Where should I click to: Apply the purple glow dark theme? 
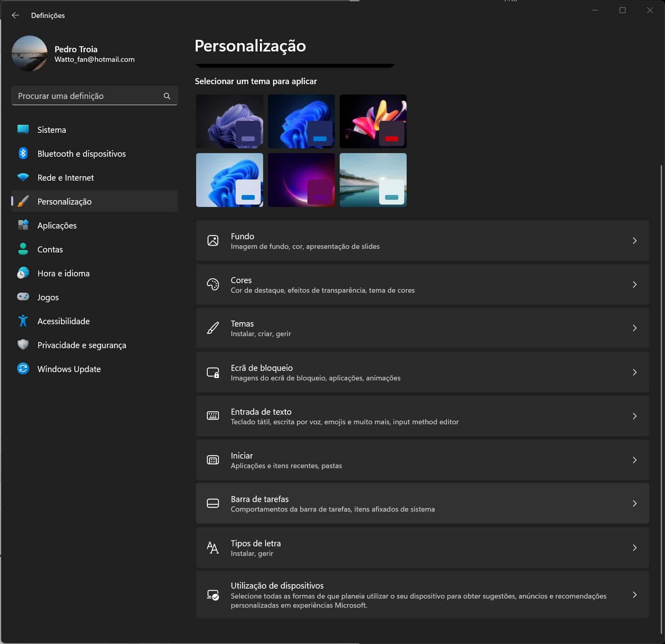(x=301, y=180)
